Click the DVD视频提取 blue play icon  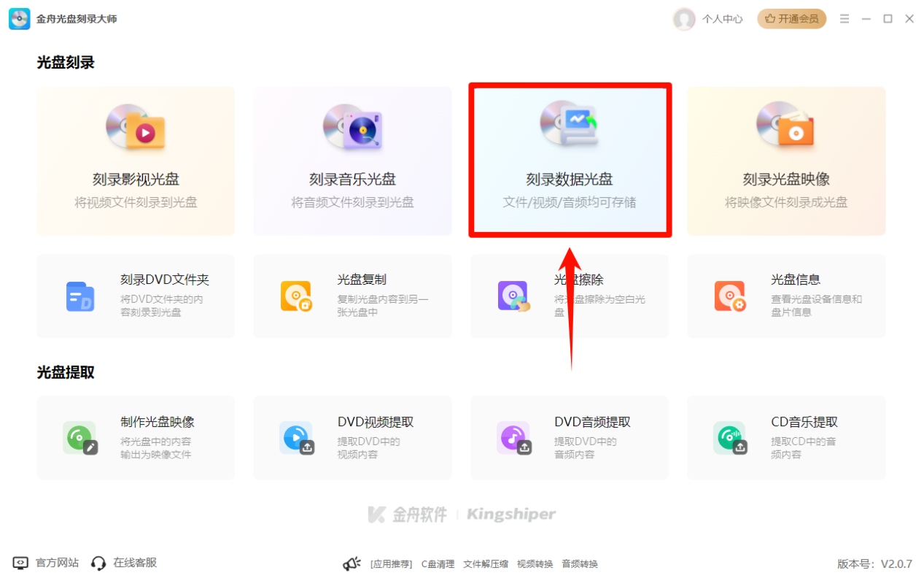point(297,438)
